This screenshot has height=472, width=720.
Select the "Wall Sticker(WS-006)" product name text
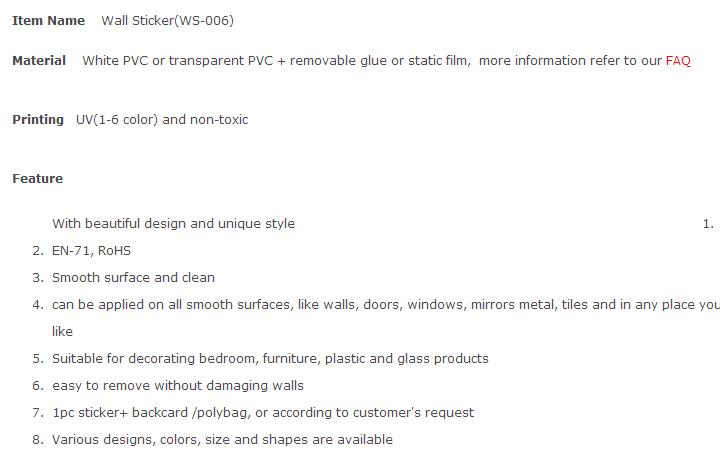167,21
